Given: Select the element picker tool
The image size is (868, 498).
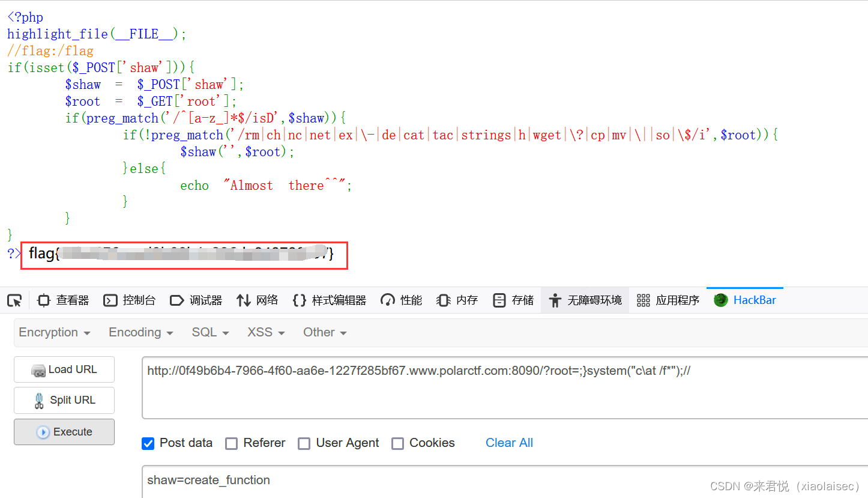Looking at the screenshot, I should pos(13,300).
